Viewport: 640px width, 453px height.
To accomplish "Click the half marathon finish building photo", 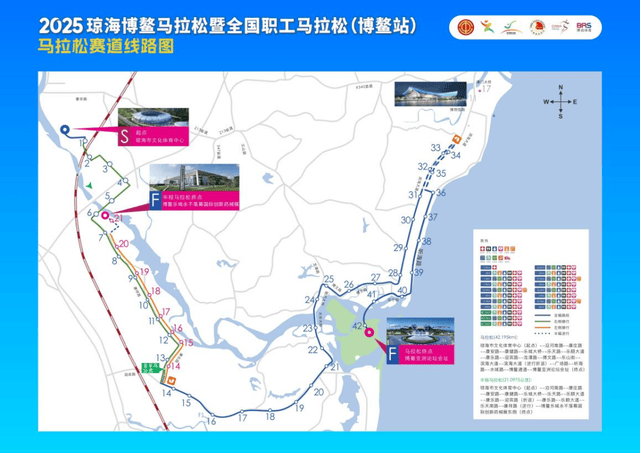I will (x=194, y=178).
